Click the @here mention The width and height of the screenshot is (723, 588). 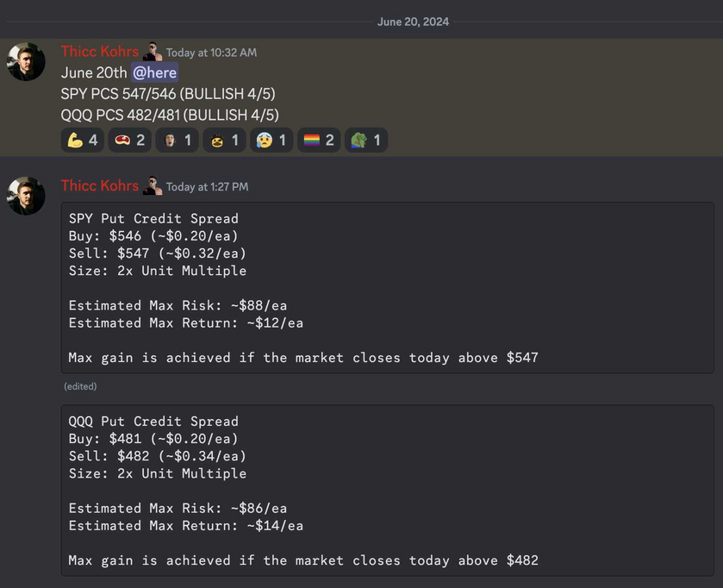pos(154,73)
